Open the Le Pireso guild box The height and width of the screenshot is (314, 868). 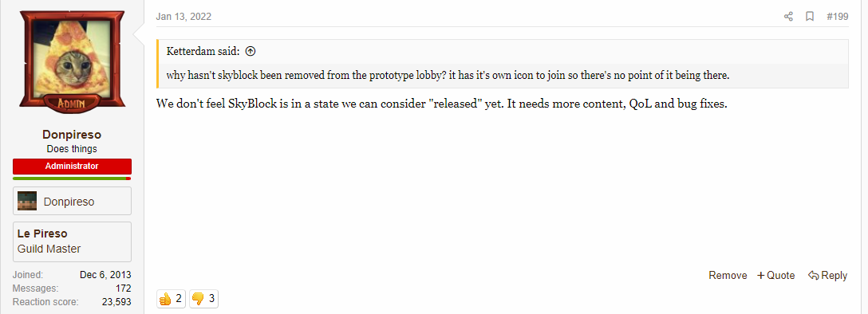click(x=72, y=241)
